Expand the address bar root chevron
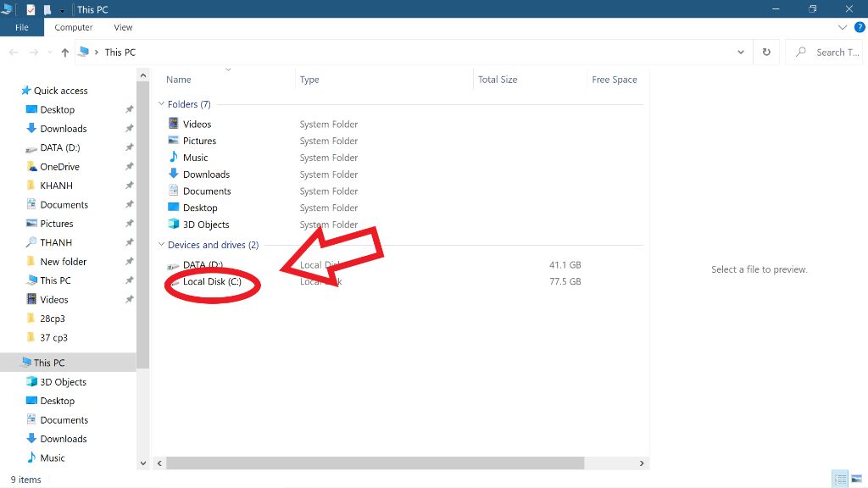 (x=97, y=52)
